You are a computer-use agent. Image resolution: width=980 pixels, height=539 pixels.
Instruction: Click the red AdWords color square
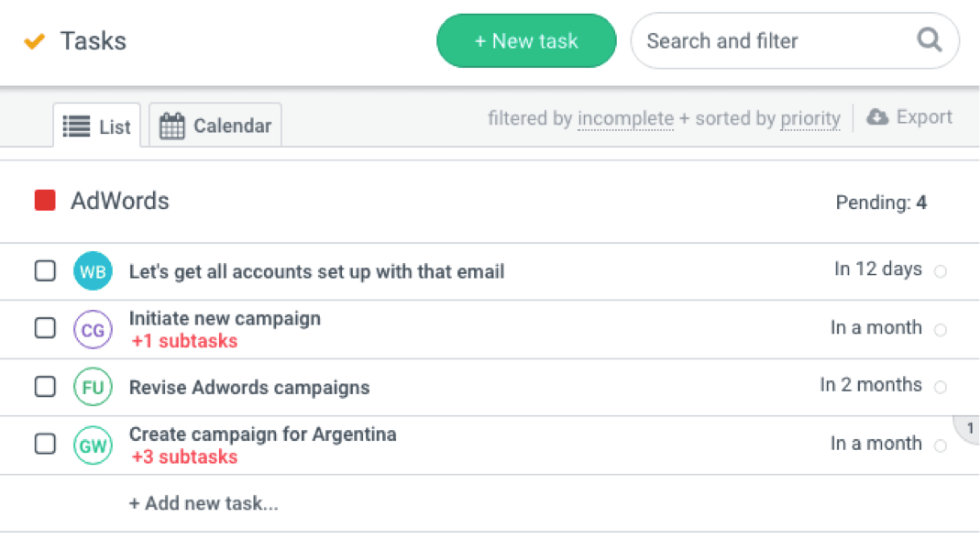[x=45, y=201]
